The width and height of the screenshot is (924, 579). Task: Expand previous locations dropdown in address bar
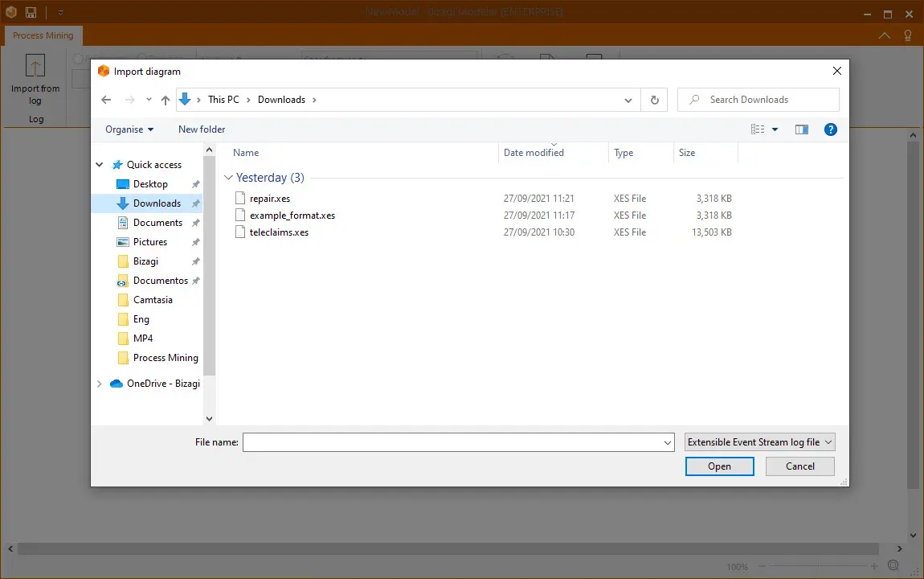click(628, 101)
